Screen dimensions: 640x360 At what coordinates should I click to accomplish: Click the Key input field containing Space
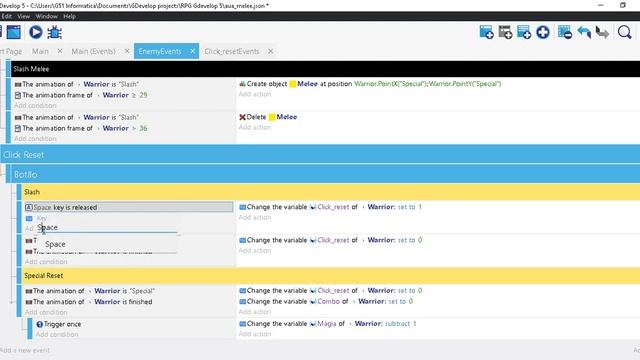click(107, 227)
